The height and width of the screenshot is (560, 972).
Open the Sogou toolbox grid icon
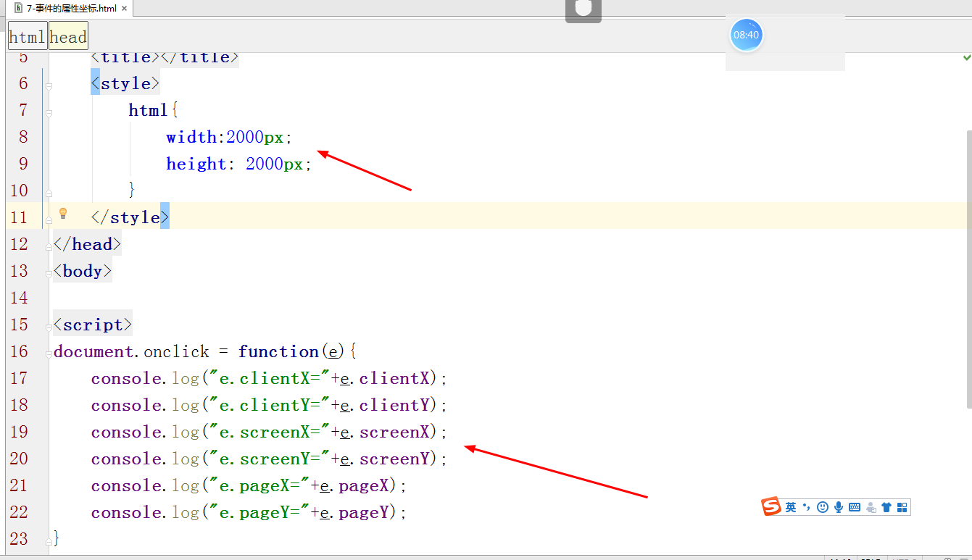pyautogui.click(x=902, y=506)
